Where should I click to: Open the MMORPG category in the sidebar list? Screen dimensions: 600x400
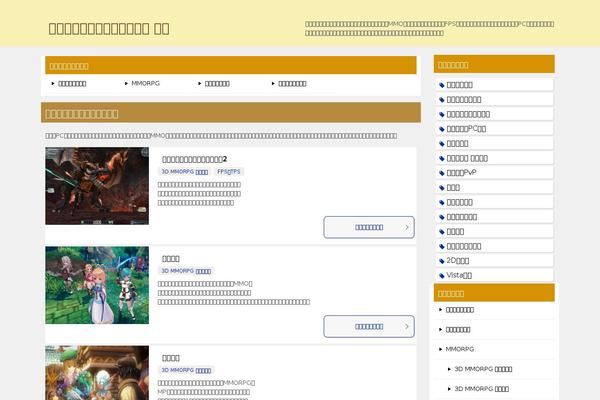(x=460, y=349)
